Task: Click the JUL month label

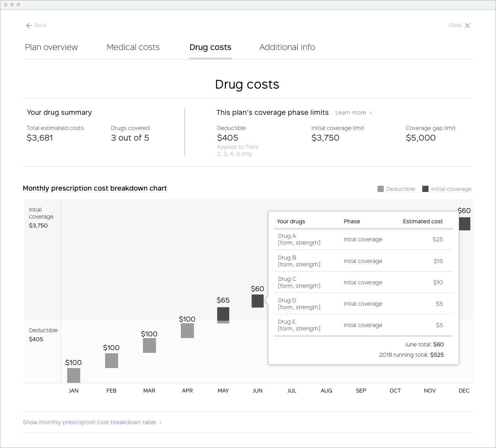Action: click(x=292, y=391)
